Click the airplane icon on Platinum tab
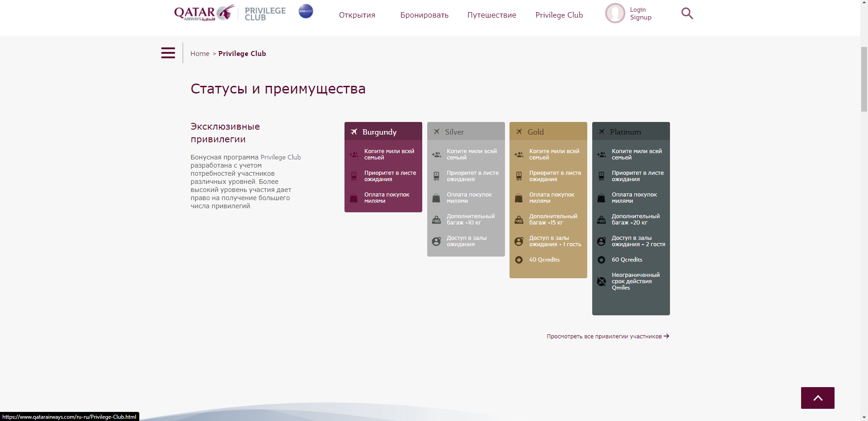 pos(602,132)
